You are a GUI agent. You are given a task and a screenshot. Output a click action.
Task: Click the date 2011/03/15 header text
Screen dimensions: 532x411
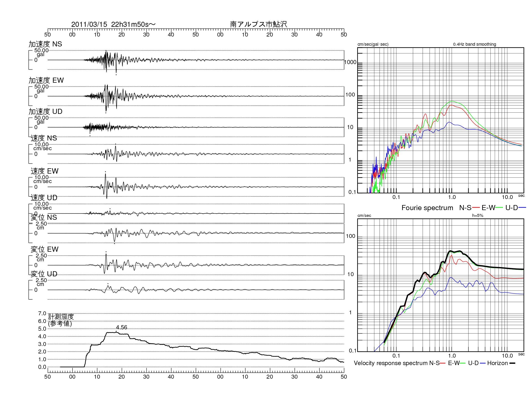(89, 24)
